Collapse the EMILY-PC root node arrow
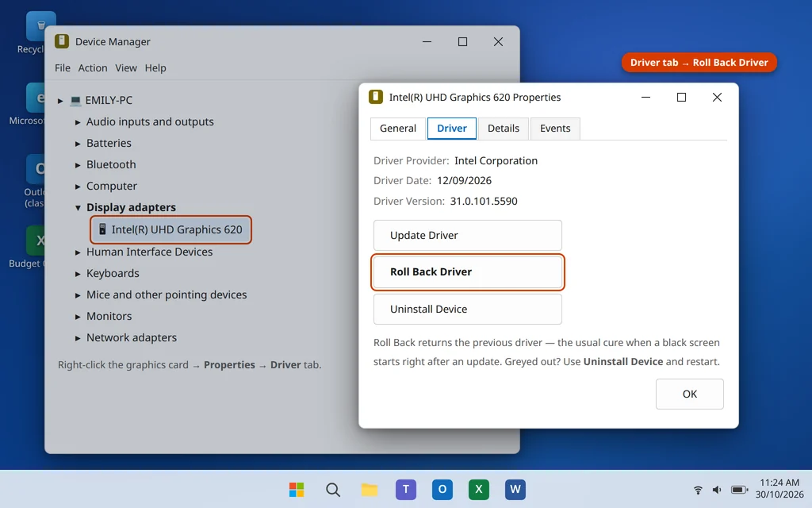The width and height of the screenshot is (812, 508). pos(60,101)
